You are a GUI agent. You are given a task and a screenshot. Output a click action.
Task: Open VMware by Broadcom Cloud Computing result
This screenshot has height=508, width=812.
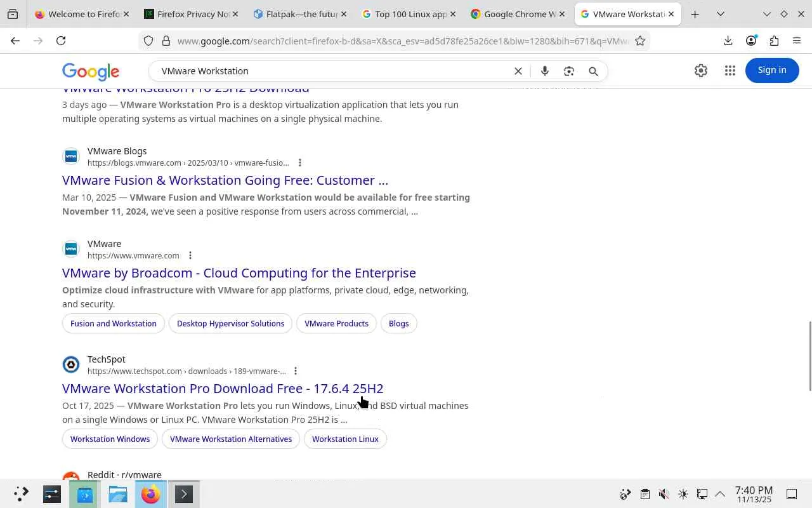pyautogui.click(x=239, y=273)
